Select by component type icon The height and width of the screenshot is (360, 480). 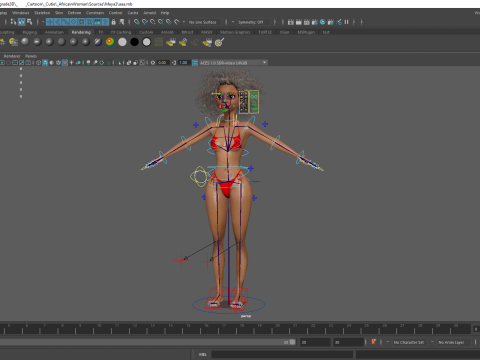coord(30,22)
